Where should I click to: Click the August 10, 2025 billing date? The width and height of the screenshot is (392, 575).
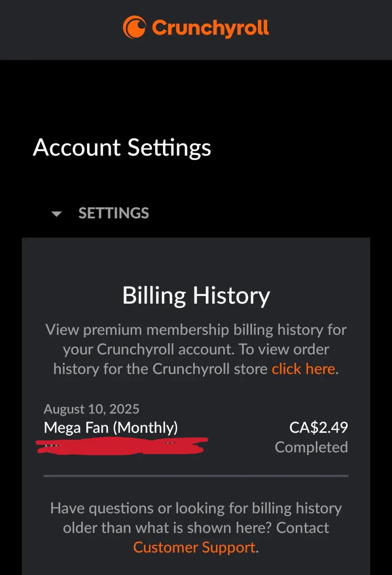coord(92,409)
